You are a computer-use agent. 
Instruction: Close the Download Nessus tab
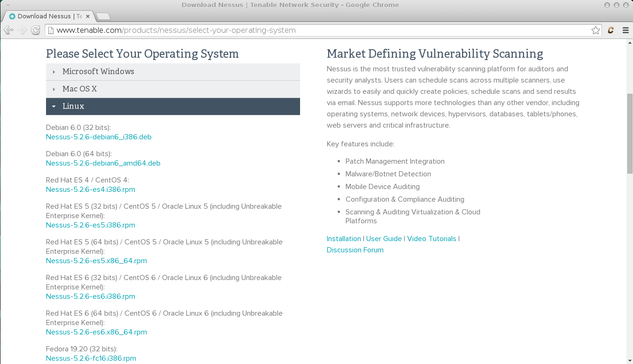coord(88,16)
